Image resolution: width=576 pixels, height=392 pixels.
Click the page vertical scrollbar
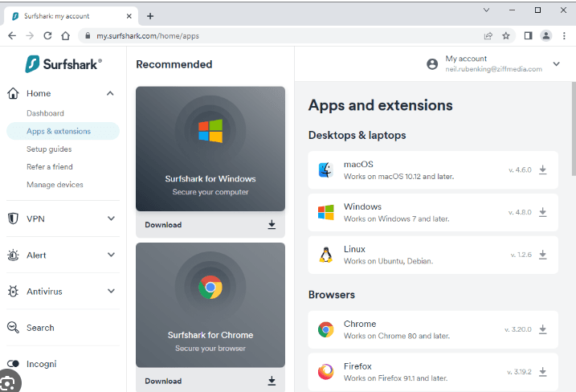point(574,129)
